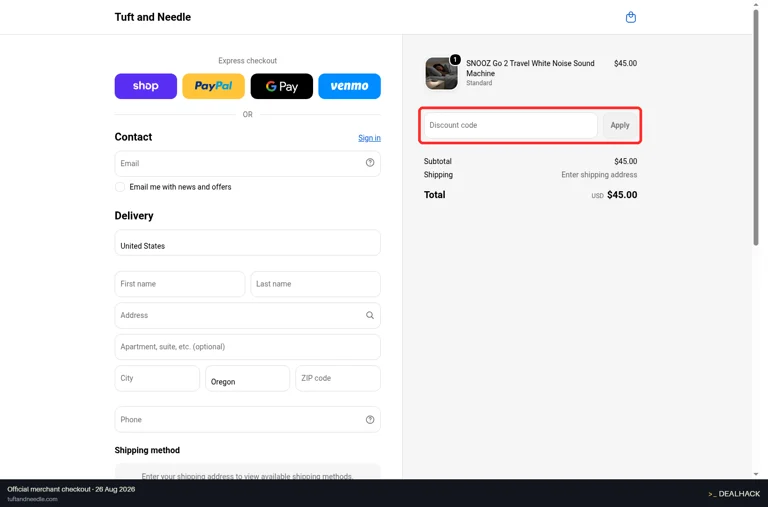Viewport: 768px width, 507px height.
Task: Focus the City input field
Action: pos(157,378)
